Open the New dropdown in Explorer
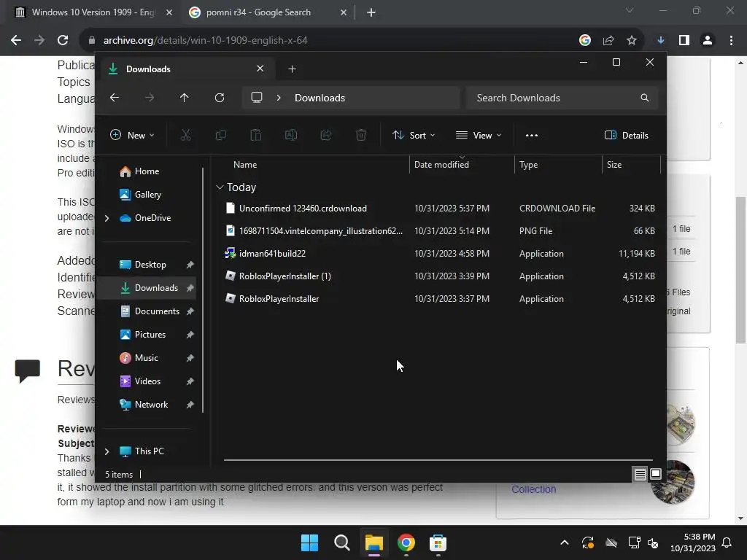This screenshot has height=560, width=747. (132, 135)
